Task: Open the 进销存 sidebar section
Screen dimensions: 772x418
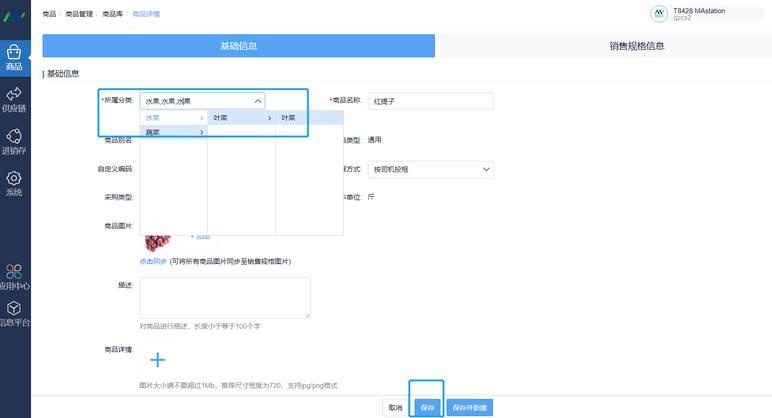Action: tap(14, 142)
